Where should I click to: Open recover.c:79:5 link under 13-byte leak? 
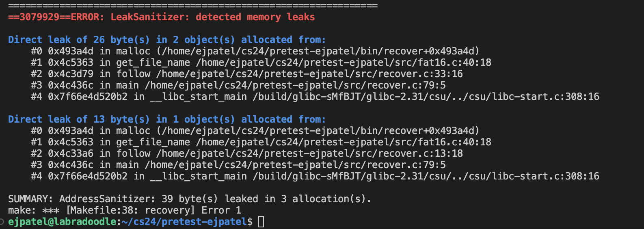[x=295, y=165]
